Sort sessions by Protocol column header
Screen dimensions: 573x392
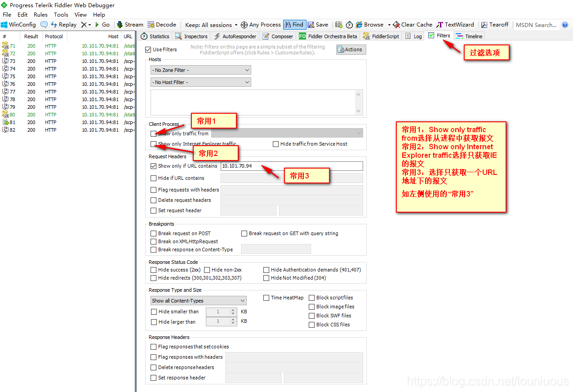[x=54, y=36]
